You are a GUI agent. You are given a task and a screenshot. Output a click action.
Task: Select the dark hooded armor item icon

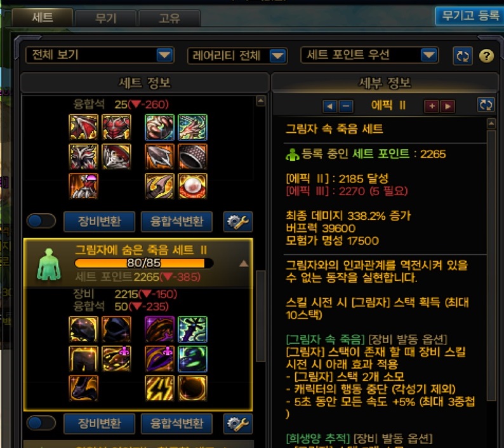(116, 329)
